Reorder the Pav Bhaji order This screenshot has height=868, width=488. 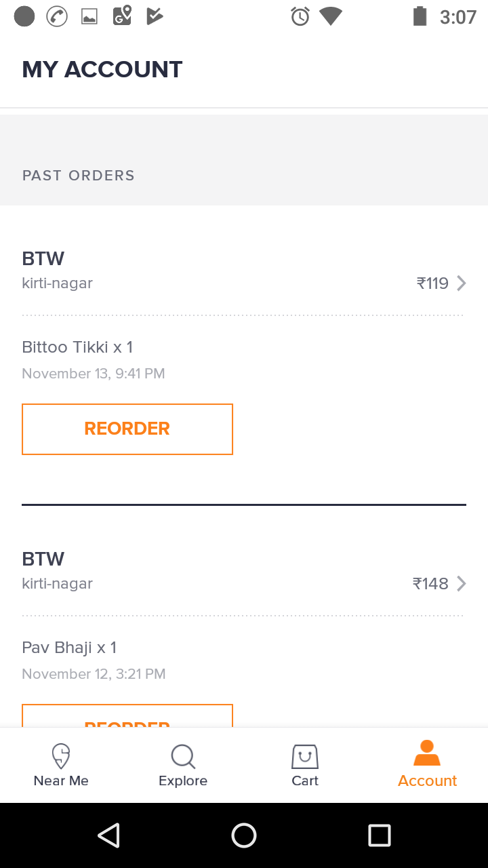[127, 717]
